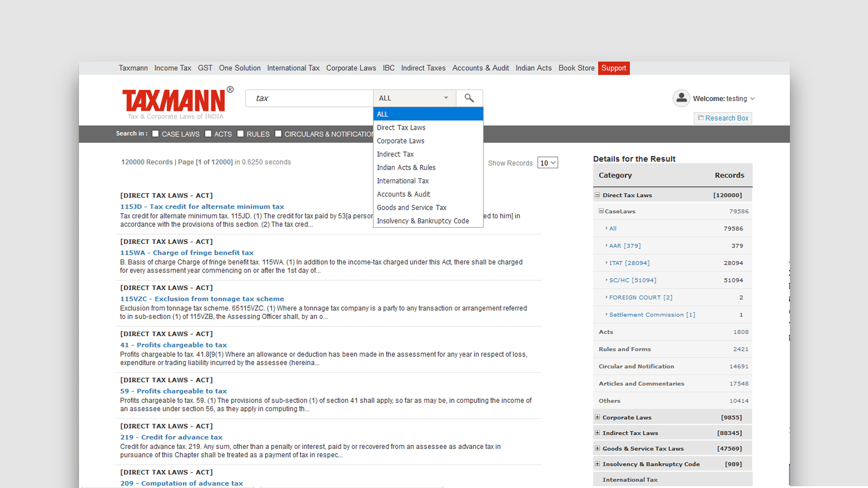Select Goods and Service Tax option
The image size is (868, 488).
pos(411,207)
